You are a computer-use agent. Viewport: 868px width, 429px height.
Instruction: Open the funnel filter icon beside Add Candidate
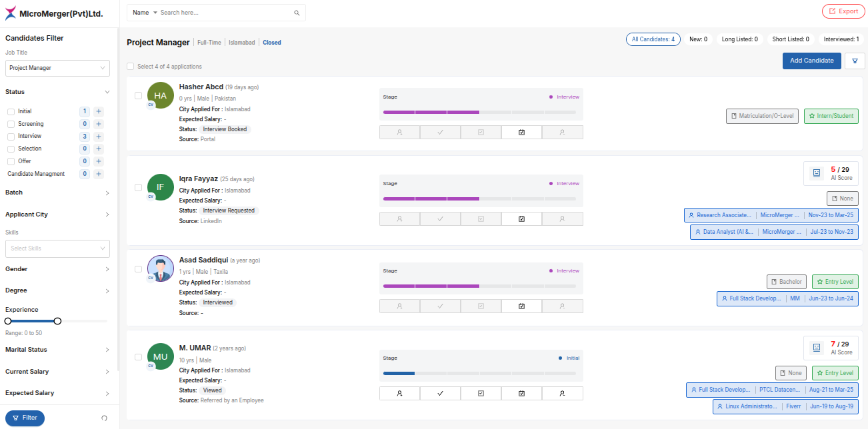click(855, 61)
